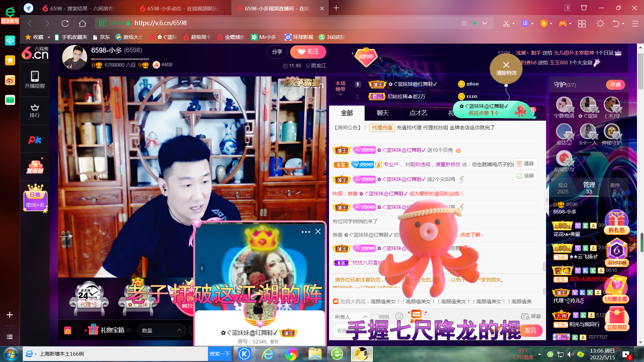
Task: Click the 分享 share button
Action: point(277,52)
